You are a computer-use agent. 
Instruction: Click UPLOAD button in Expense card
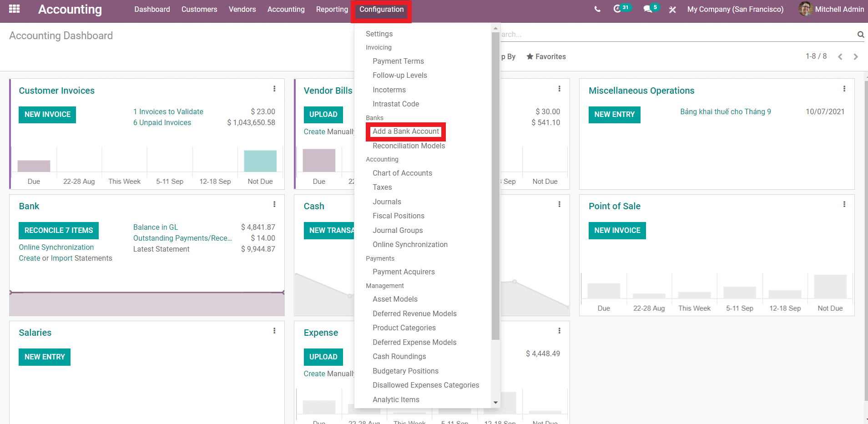coord(323,357)
